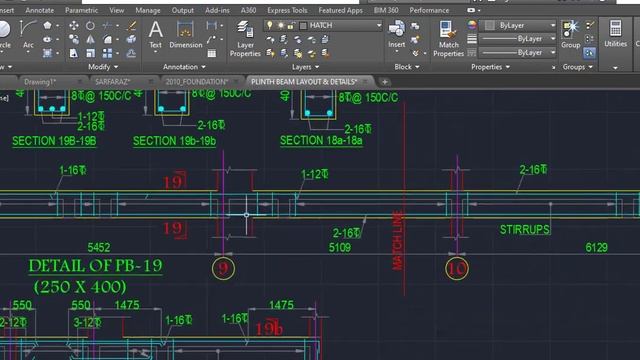Viewport: 640px width, 360px height.
Task: Expand the Block panel
Action: 407,67
